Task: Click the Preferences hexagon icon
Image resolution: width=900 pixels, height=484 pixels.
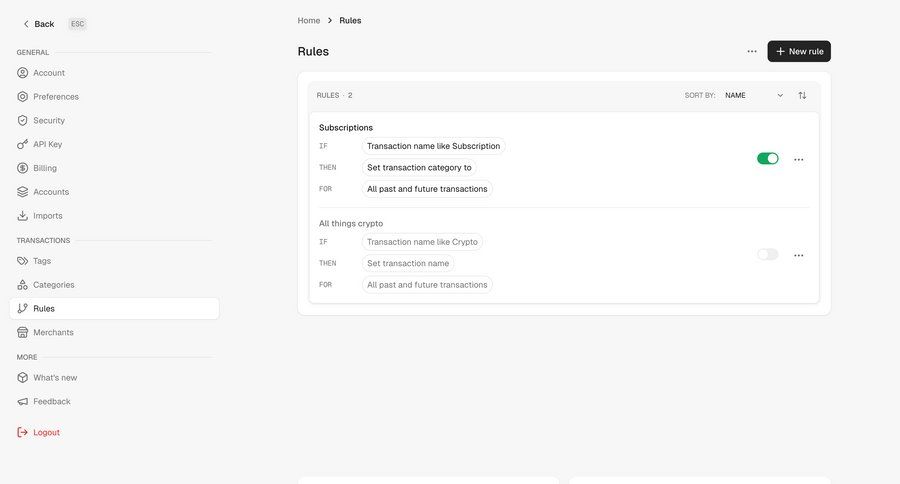Action: [x=22, y=96]
